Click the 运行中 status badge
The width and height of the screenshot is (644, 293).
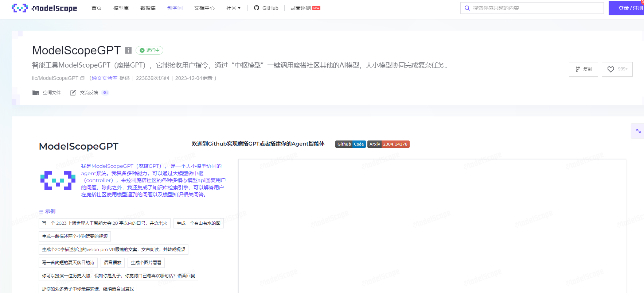pos(149,50)
